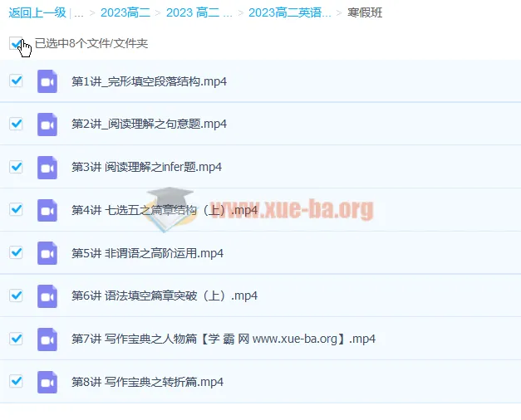521x420 pixels.
Task: Uncheck 第5讲 非谓语之高阶运用.mp4 checkbox
Action: 16,252
